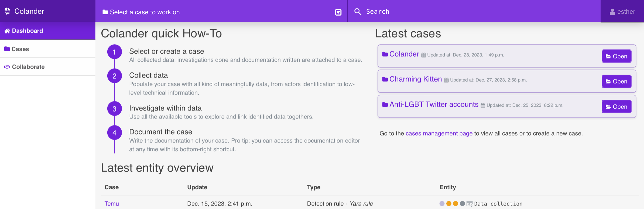
Task: Click the Latest cases heading
Action: 408,33
